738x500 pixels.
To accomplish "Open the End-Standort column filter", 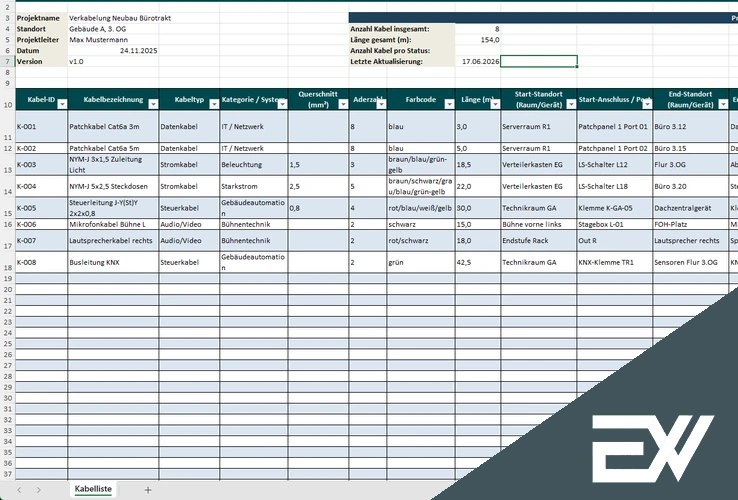I will click(x=723, y=105).
